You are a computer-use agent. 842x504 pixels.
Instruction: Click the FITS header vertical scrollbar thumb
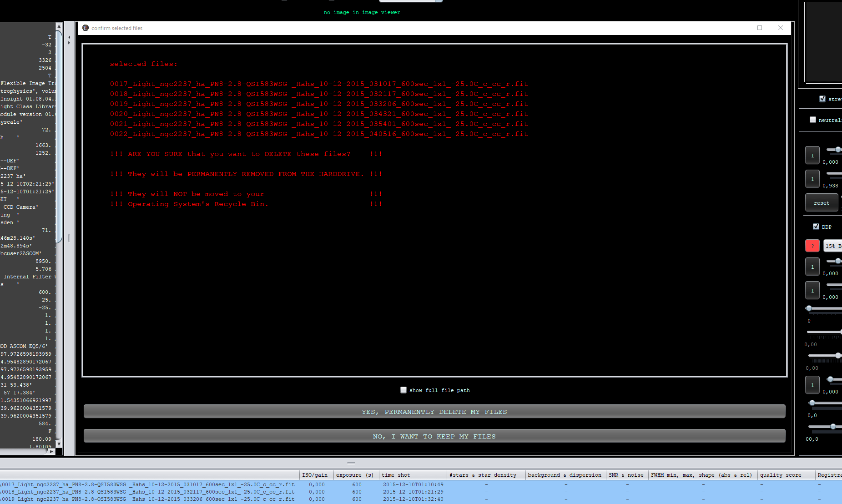(59, 136)
